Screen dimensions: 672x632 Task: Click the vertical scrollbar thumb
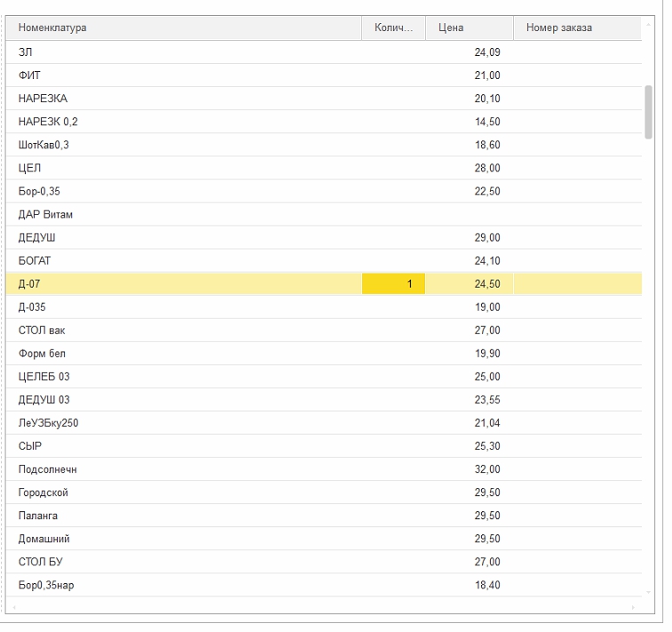pos(648,113)
